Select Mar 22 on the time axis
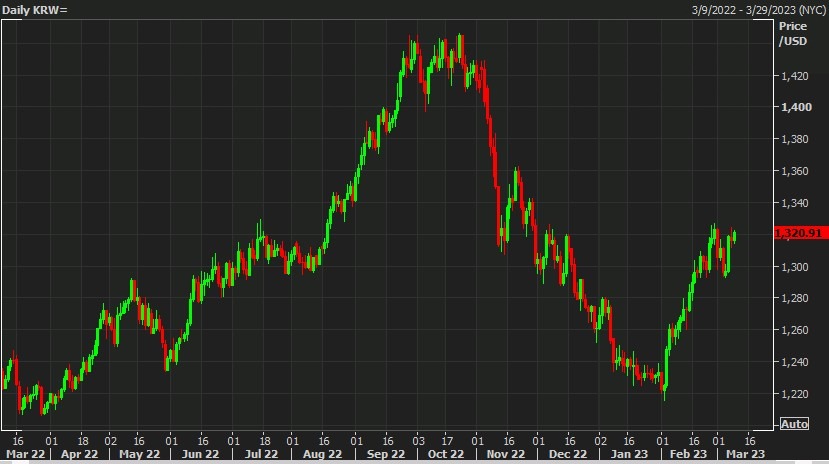Screen dimensions: 829x464 click(x=25, y=454)
